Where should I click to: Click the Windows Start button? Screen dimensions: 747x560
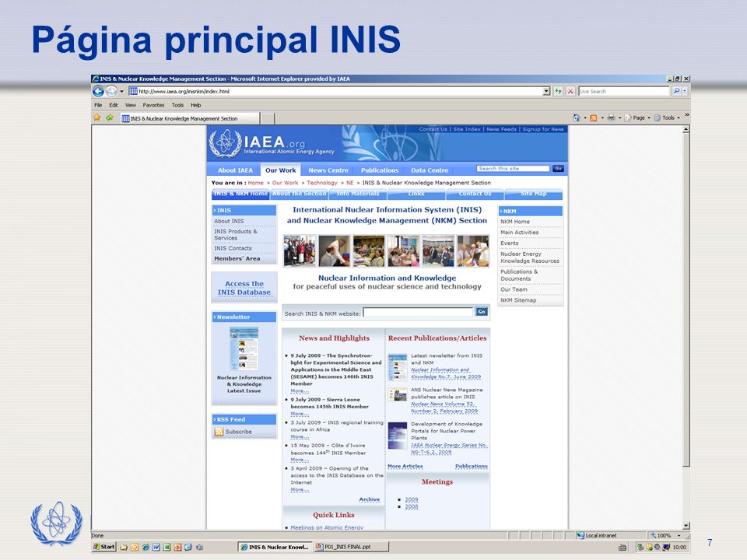tap(103, 547)
